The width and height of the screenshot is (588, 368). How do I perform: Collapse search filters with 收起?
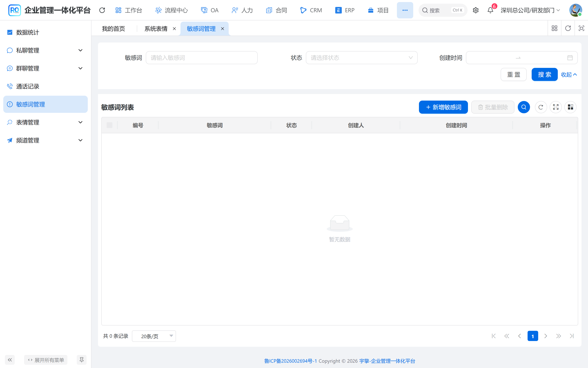click(x=569, y=74)
